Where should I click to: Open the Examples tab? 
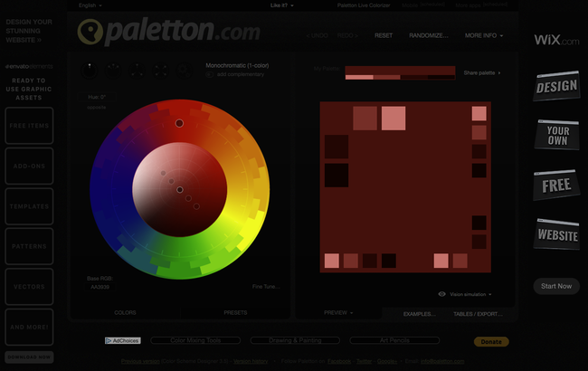coord(419,314)
